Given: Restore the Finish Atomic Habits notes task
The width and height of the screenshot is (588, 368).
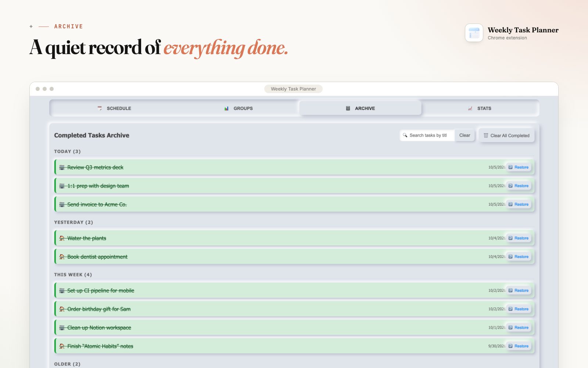Looking at the screenshot, I should 519,346.
